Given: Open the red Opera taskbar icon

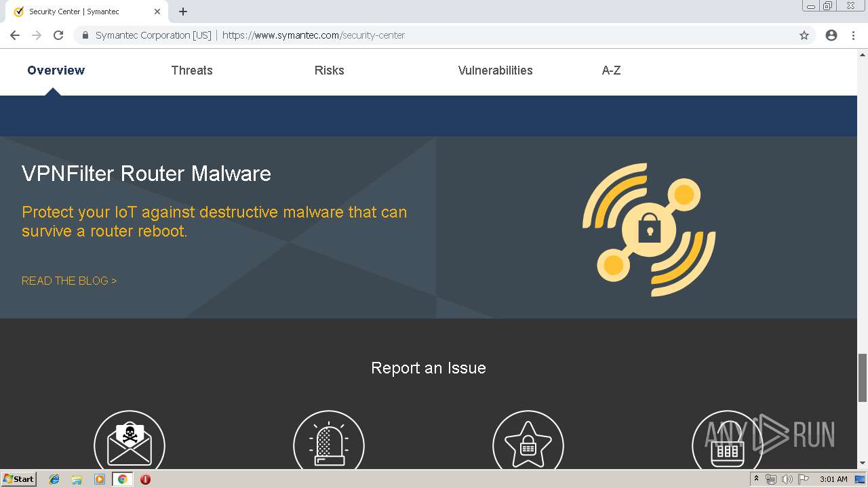Looking at the screenshot, I should 145,479.
